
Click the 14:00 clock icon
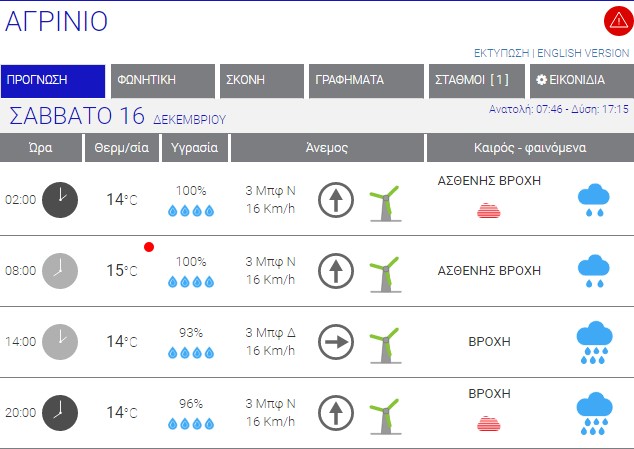pos(60,342)
